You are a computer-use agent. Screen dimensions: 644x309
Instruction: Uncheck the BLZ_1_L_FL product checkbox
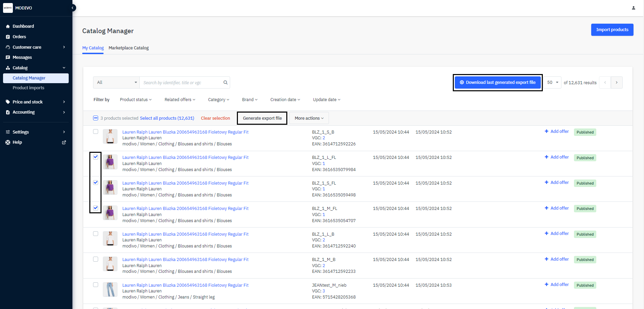pos(95,157)
